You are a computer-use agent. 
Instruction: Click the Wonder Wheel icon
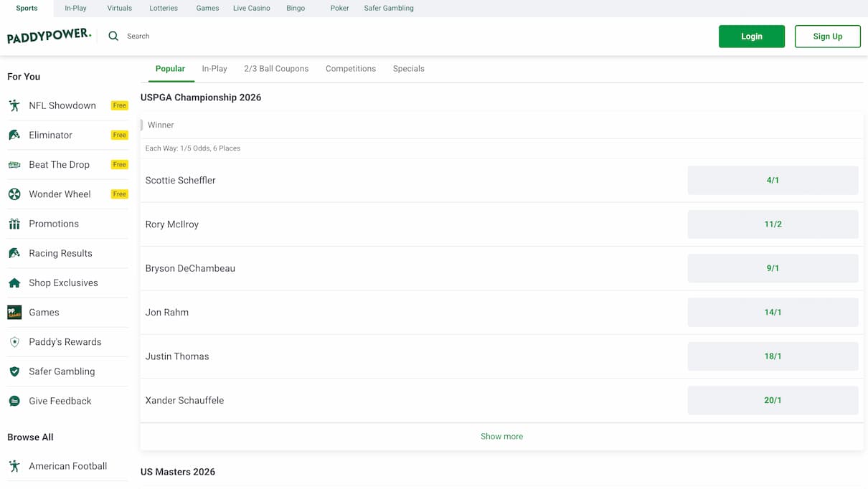(14, 194)
